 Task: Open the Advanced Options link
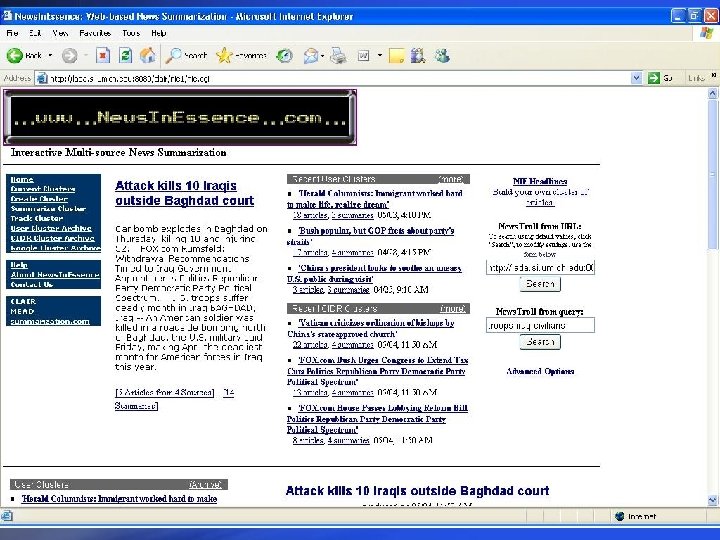click(x=540, y=371)
